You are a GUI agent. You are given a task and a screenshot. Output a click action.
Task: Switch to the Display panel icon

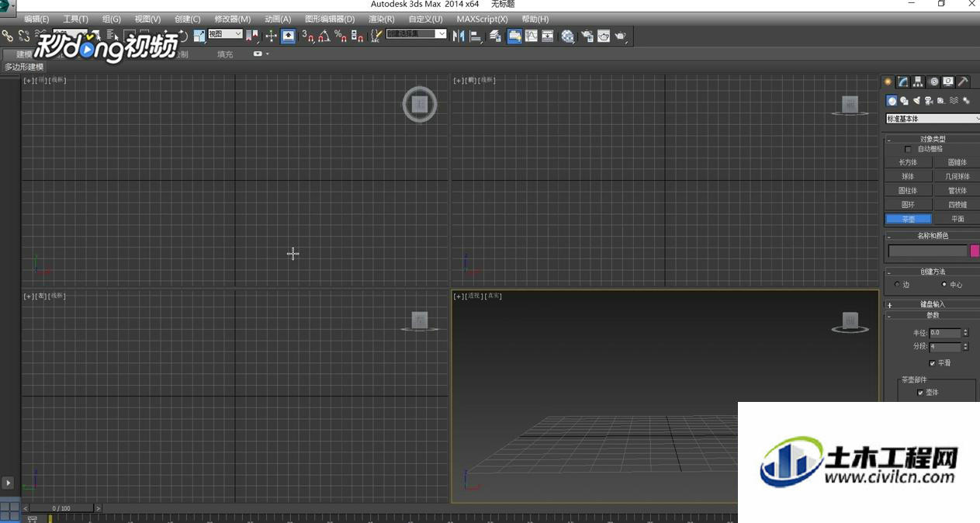click(948, 81)
